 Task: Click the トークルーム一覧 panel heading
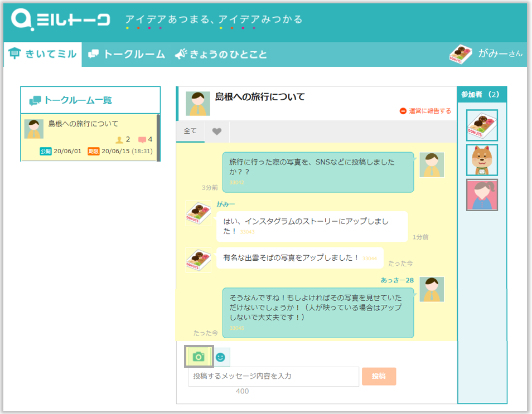coord(78,100)
